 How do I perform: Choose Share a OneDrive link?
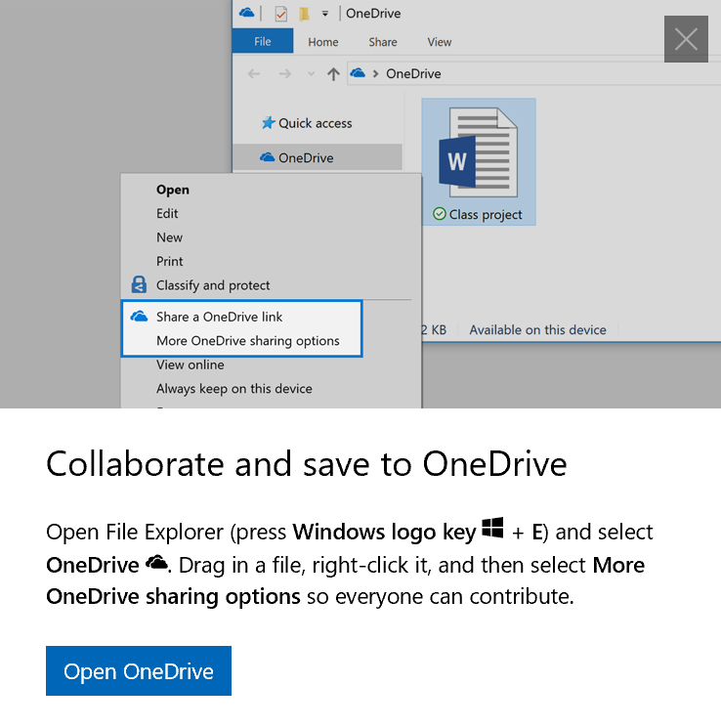pyautogui.click(x=219, y=317)
